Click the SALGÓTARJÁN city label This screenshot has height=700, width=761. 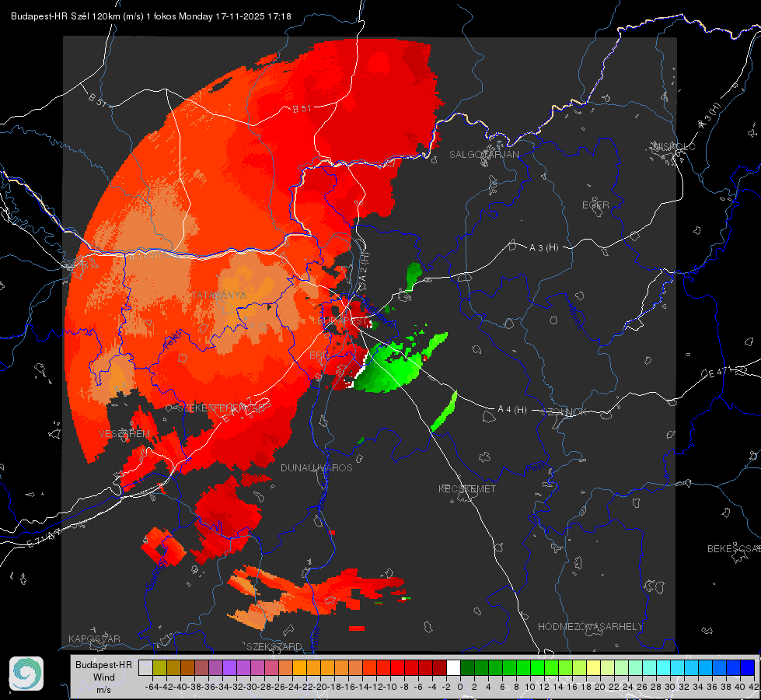pyautogui.click(x=483, y=155)
